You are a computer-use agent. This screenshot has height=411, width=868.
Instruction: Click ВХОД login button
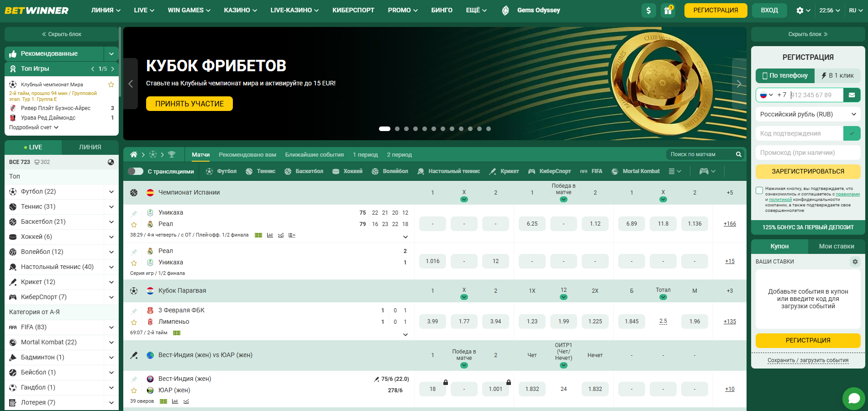click(x=769, y=10)
